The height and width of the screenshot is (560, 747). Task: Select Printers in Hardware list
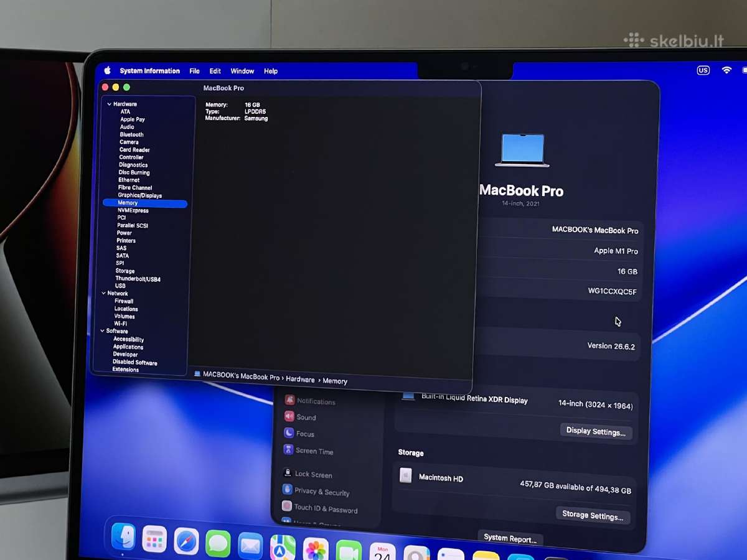126,240
